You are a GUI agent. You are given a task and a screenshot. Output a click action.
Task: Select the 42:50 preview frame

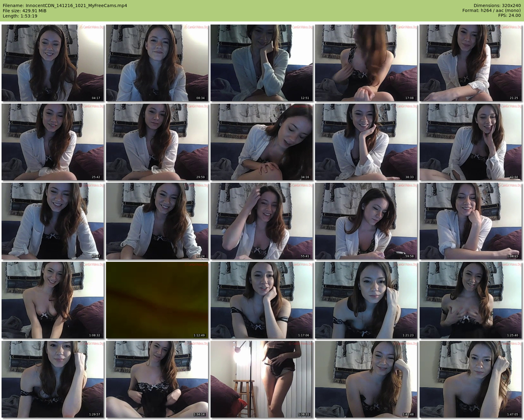point(471,142)
